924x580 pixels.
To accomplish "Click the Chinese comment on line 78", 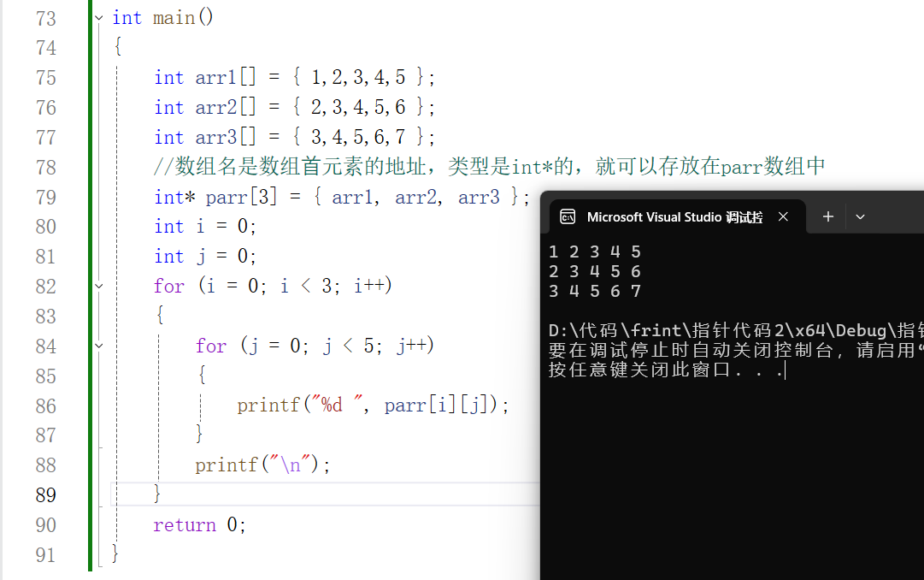I will tap(489, 167).
